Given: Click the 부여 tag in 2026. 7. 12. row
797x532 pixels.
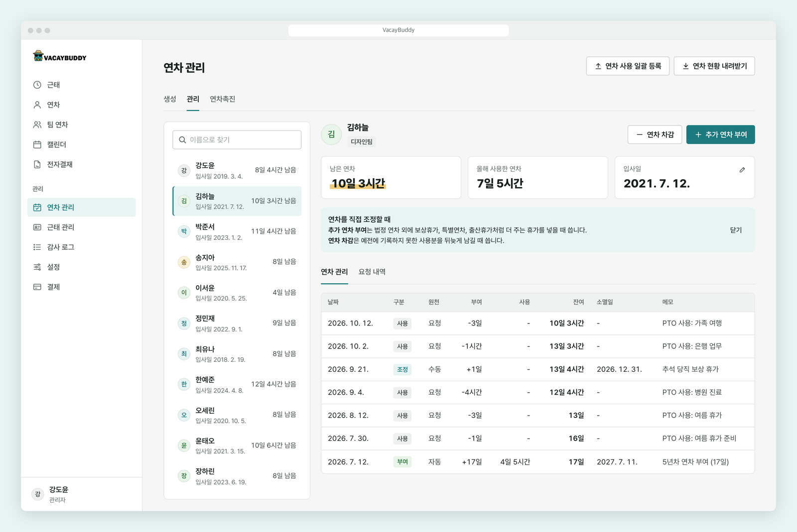Looking at the screenshot, I should point(402,462).
